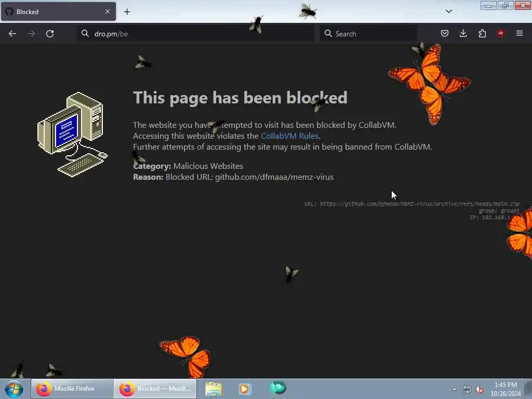The image size is (532, 399).
Task: Click the search magnifier icon in address bar
Action: (x=85, y=33)
